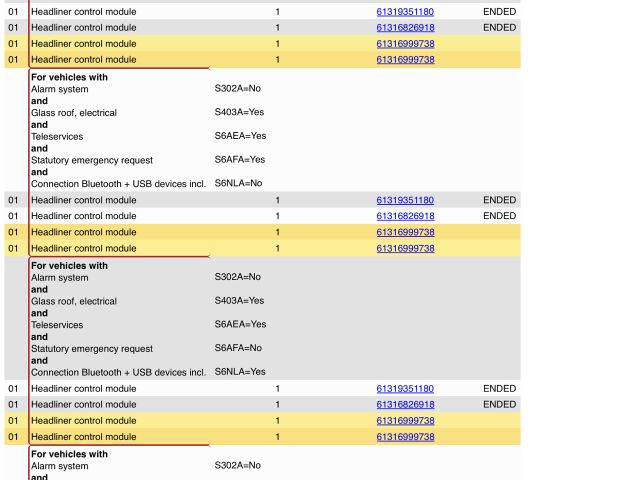Click first highlighted 61316999738 link at top
The image size is (640, 480).
click(405, 44)
